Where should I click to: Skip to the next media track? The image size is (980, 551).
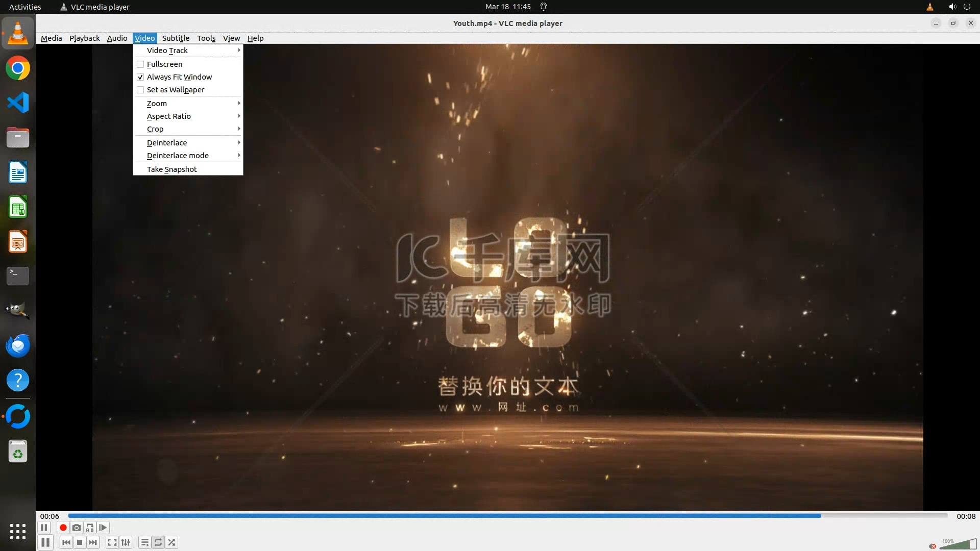tap(93, 542)
